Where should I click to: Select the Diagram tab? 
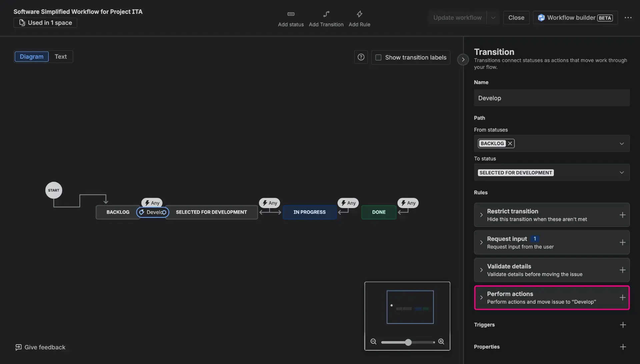32,57
